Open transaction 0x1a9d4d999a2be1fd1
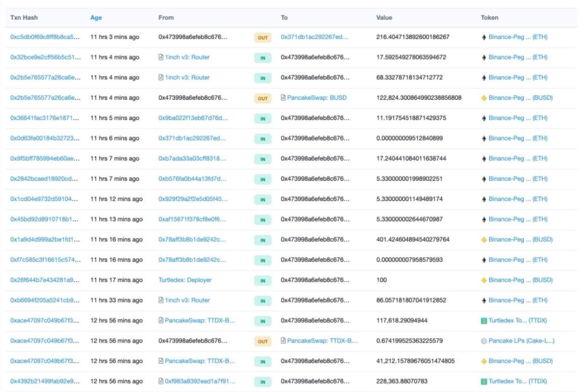This screenshot has width=580, height=392. [45, 240]
